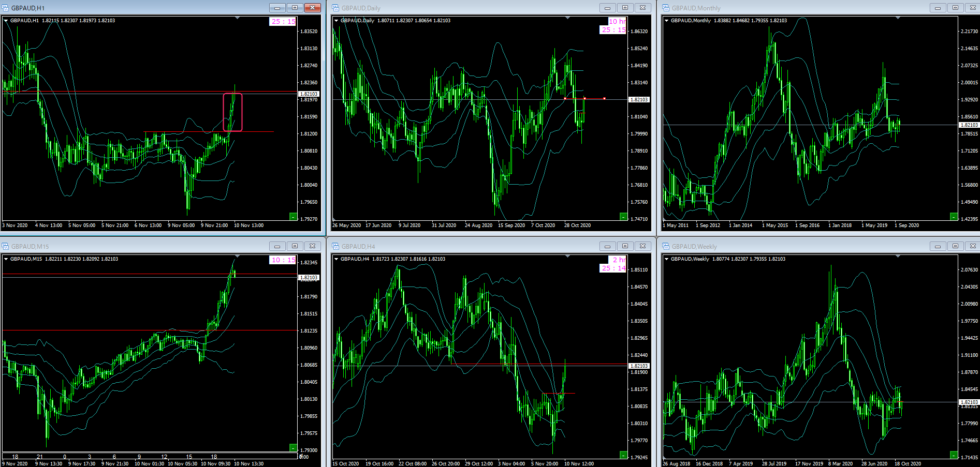Viewport: 980px width, 467px height.
Task: Expand the arrow beside GBPAUD,Weekly chart label
Action: coord(667,259)
